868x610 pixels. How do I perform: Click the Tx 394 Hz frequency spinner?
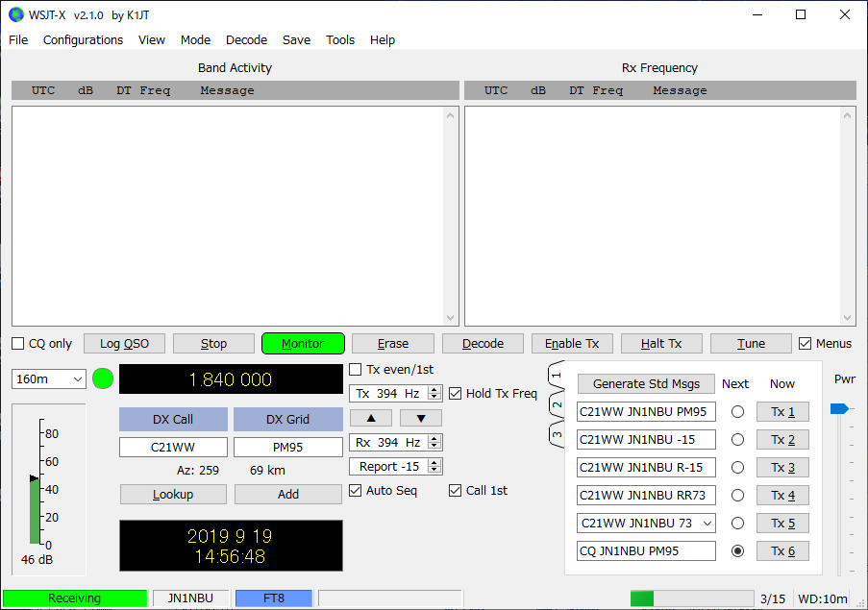click(395, 393)
